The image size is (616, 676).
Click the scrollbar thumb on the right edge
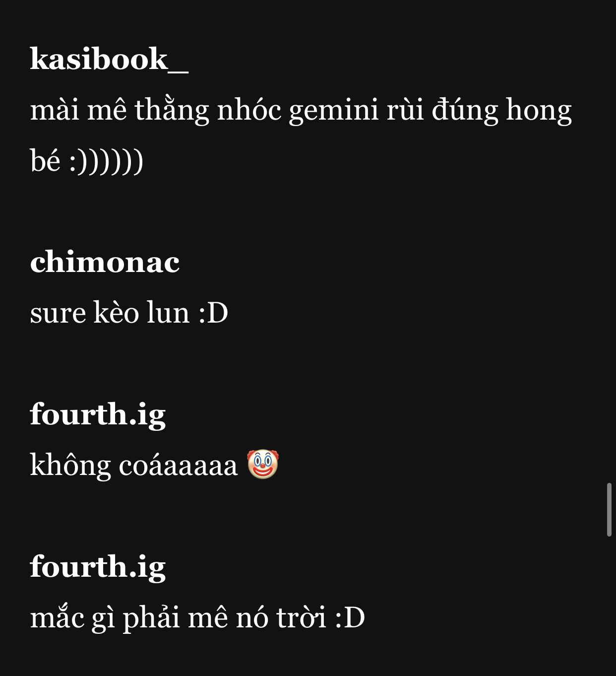point(609,510)
